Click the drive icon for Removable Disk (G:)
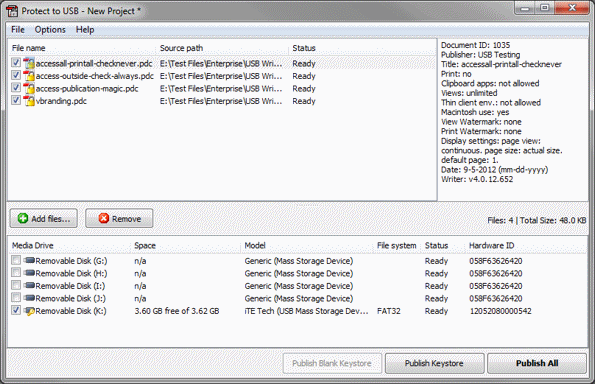Viewport: 595px width, 384px height. (x=29, y=261)
